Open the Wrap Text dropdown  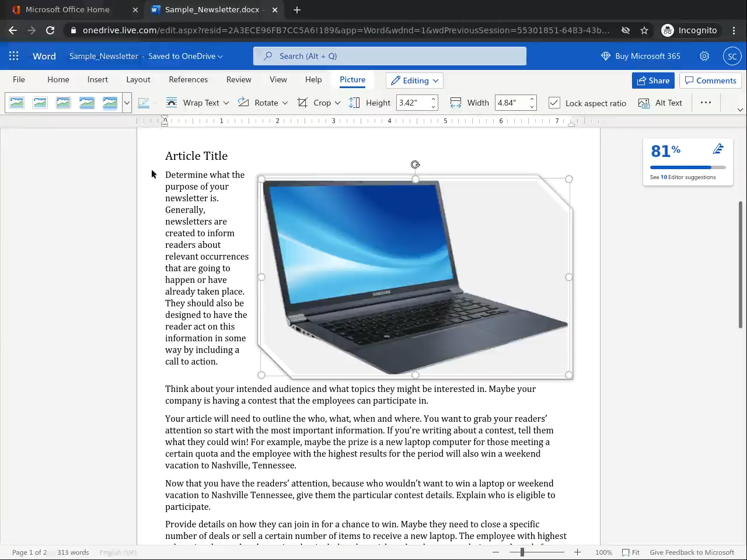click(x=197, y=103)
